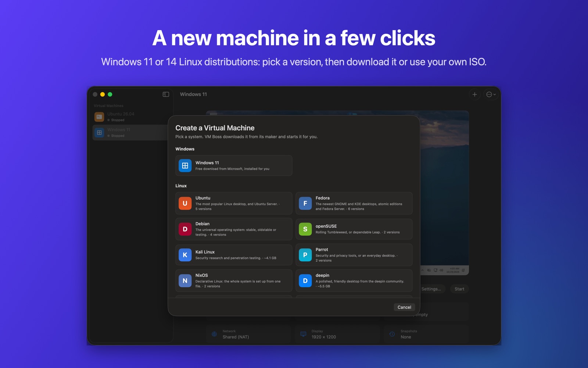
Task: Click the green openSUSE 'S' icon
Action: pos(305,229)
